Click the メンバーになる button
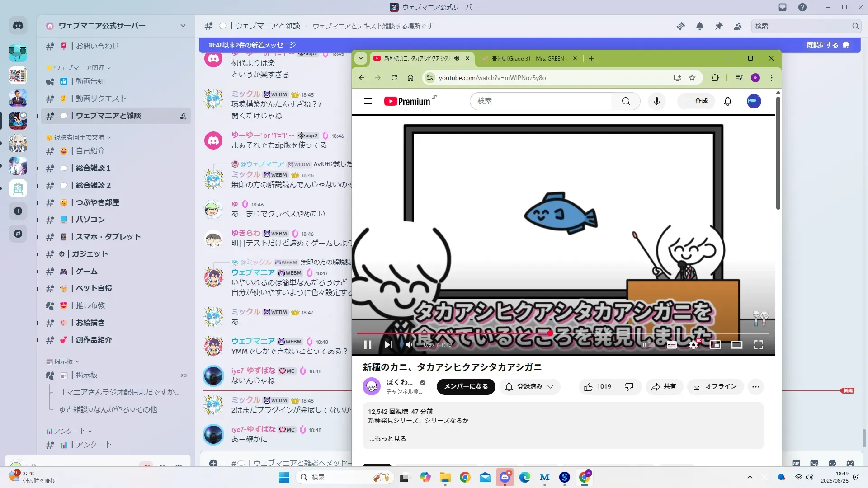The width and height of the screenshot is (868, 488). click(x=466, y=387)
